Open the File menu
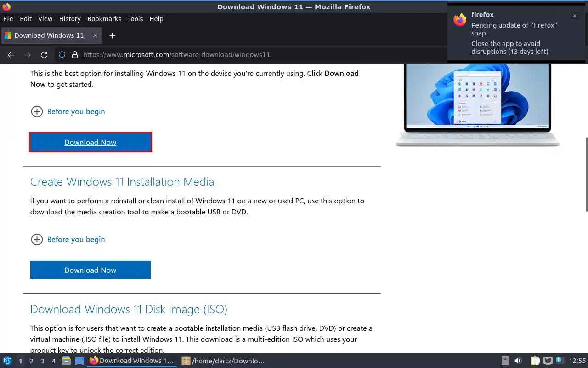 coord(8,19)
